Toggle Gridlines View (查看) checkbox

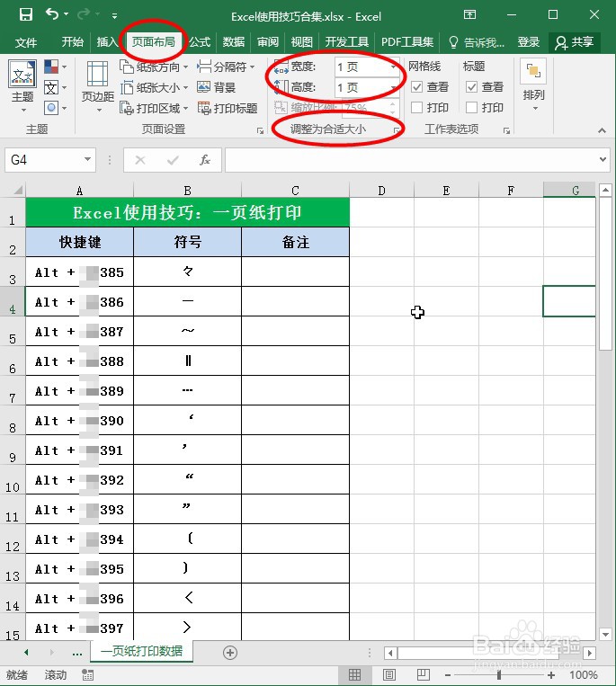pos(417,87)
